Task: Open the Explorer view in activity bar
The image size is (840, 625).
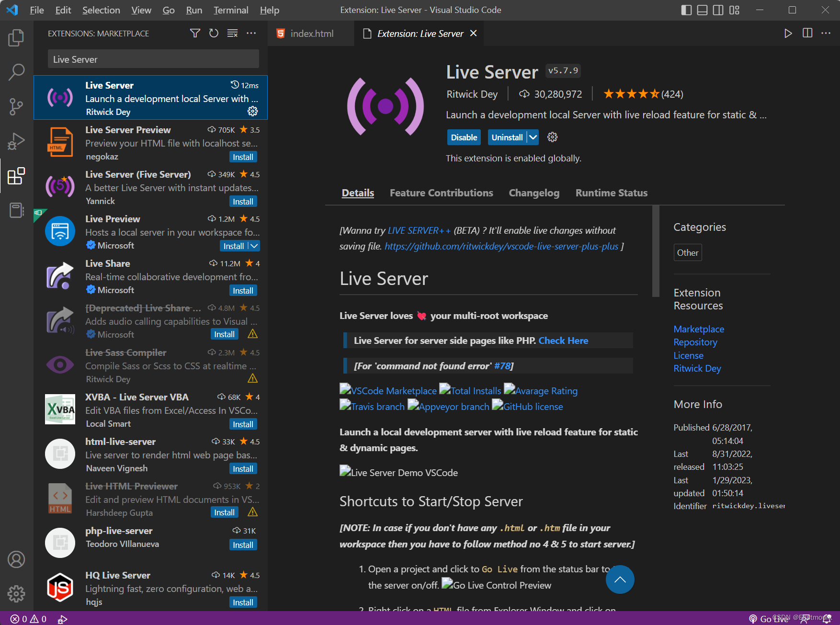Action: [16, 38]
